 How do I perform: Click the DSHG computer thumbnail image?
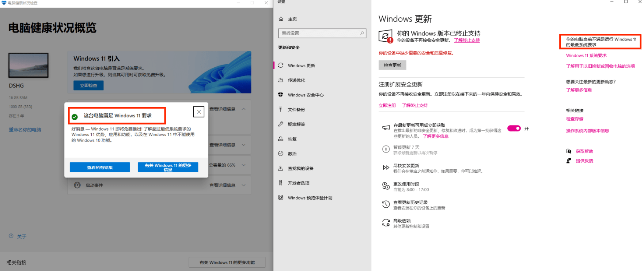(x=28, y=65)
